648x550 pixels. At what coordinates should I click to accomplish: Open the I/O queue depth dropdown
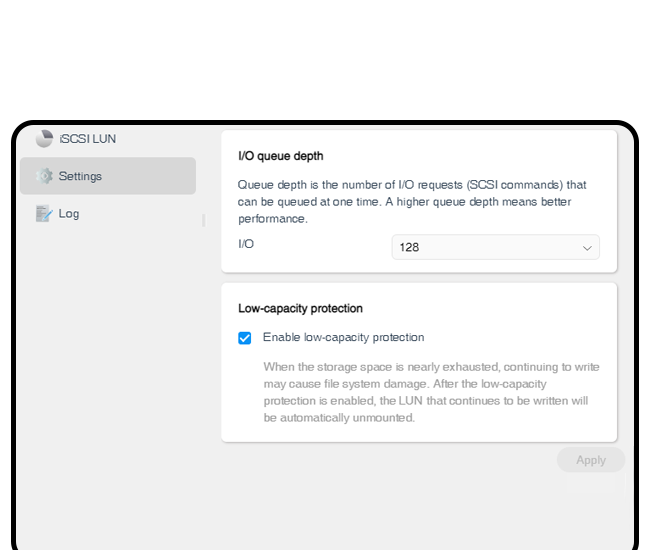coord(495,247)
